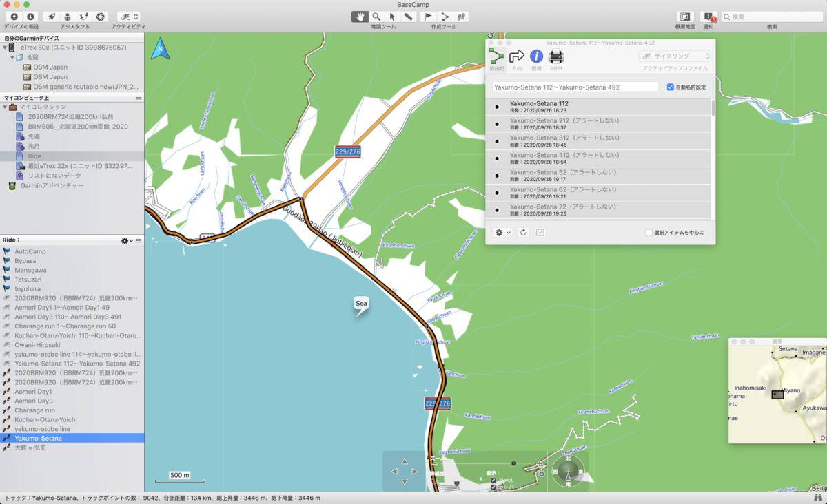Click the overview map thumbnail window
This screenshot has width=827, height=504.
(777, 390)
